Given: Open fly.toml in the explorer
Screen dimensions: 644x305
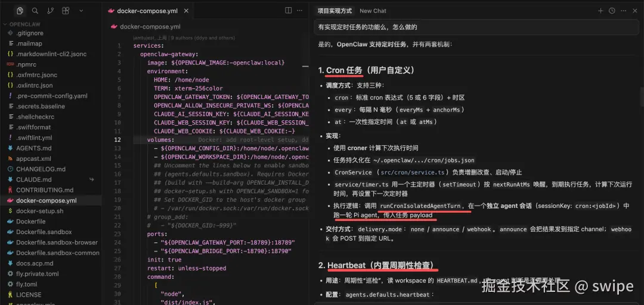Looking at the screenshot, I should pyautogui.click(x=27, y=284).
